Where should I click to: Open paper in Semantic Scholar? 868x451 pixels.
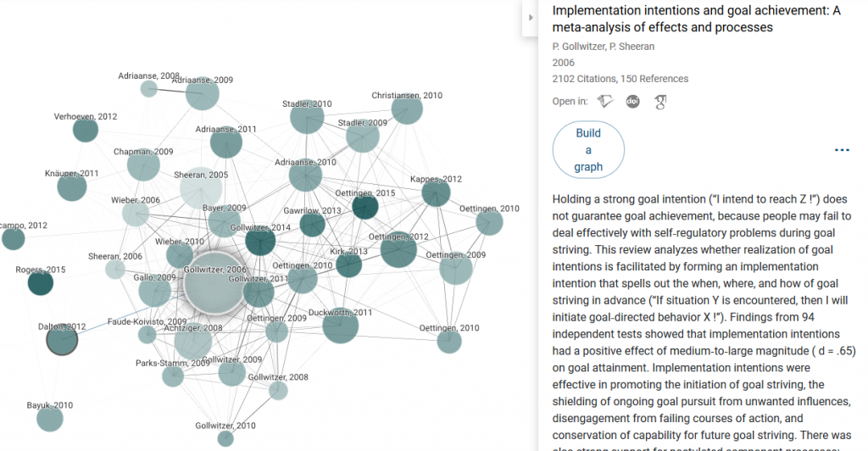(x=605, y=102)
